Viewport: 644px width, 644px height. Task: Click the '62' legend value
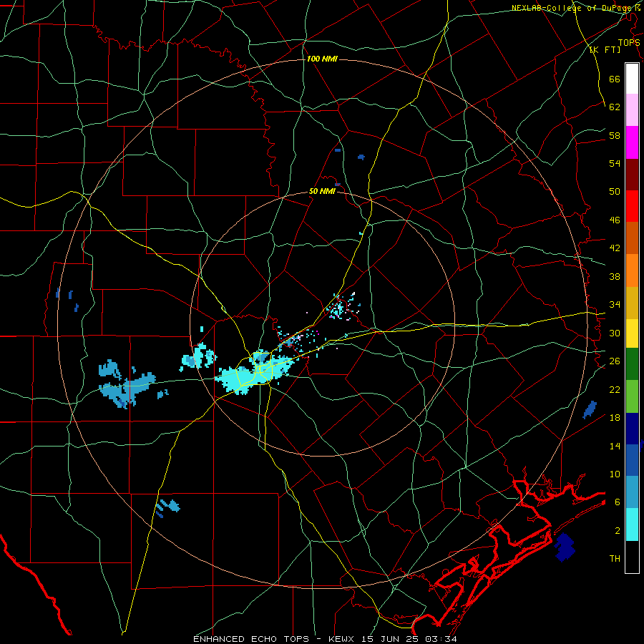(615, 107)
